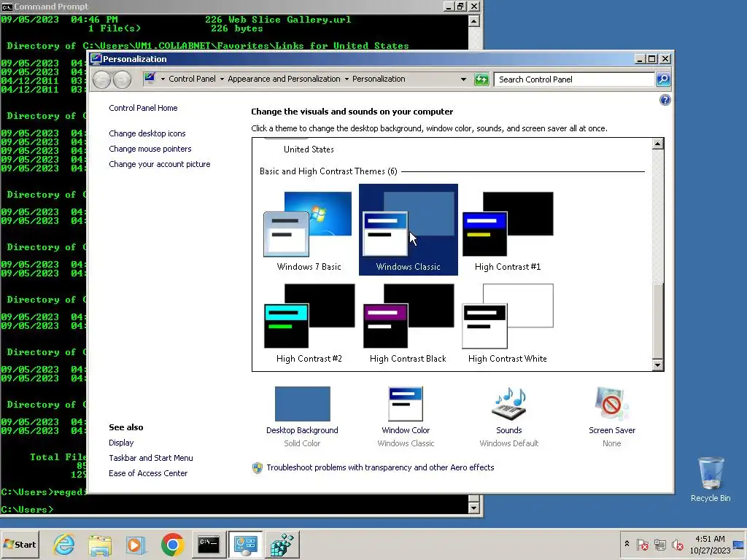Click the Desktop Background text link
This screenshot has width=747, height=560.
[302, 430]
